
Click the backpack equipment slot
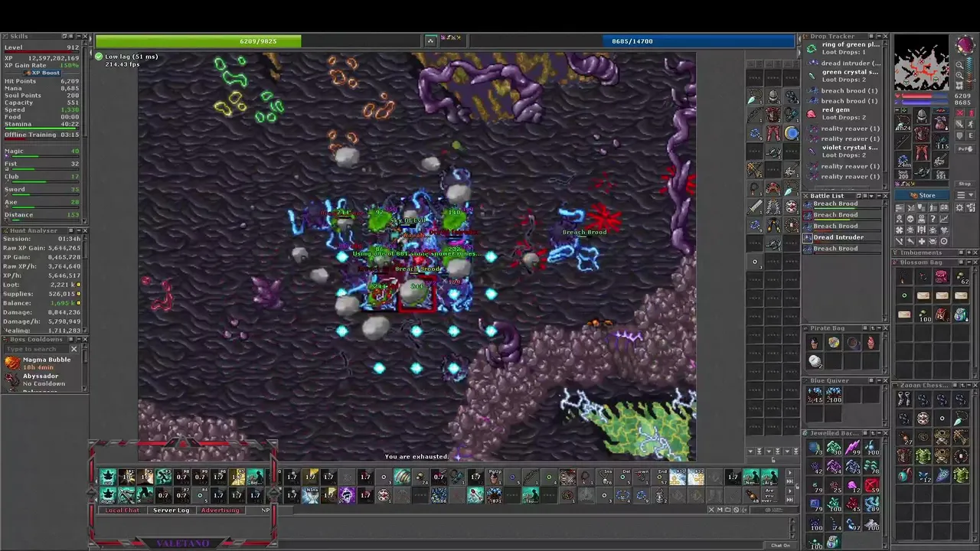tap(941, 122)
